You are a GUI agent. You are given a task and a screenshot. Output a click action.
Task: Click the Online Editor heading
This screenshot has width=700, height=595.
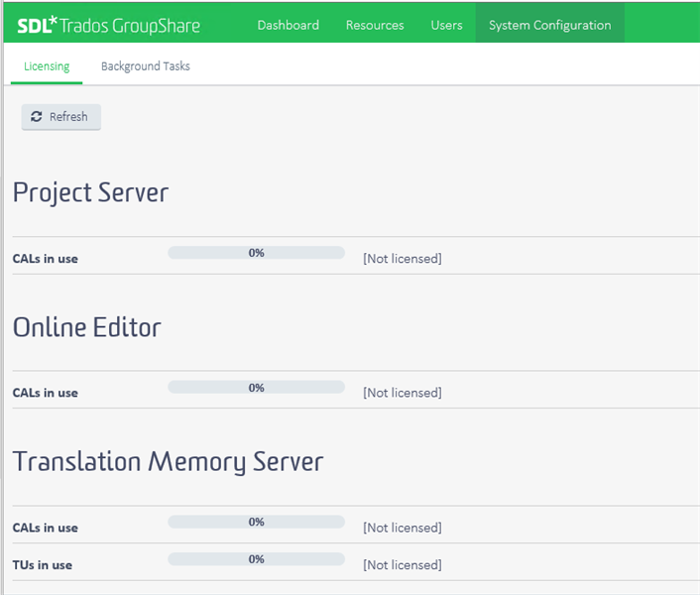[x=86, y=327]
